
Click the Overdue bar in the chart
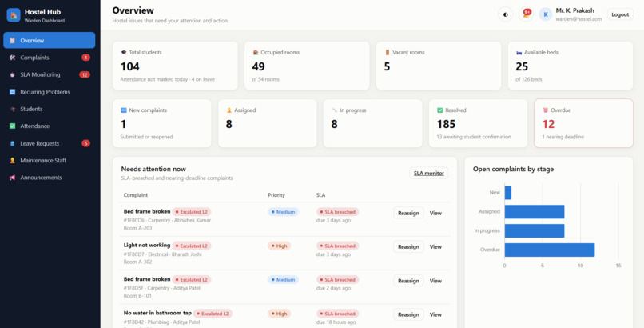pos(550,250)
